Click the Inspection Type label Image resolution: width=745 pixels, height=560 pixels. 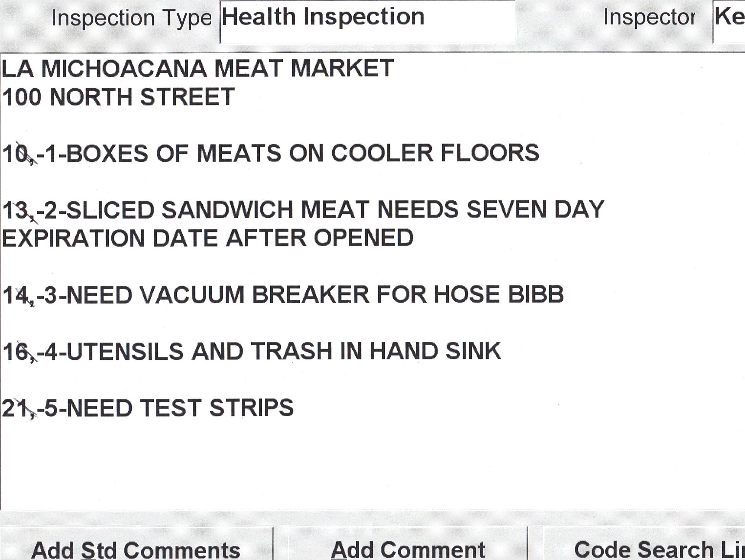point(131,19)
